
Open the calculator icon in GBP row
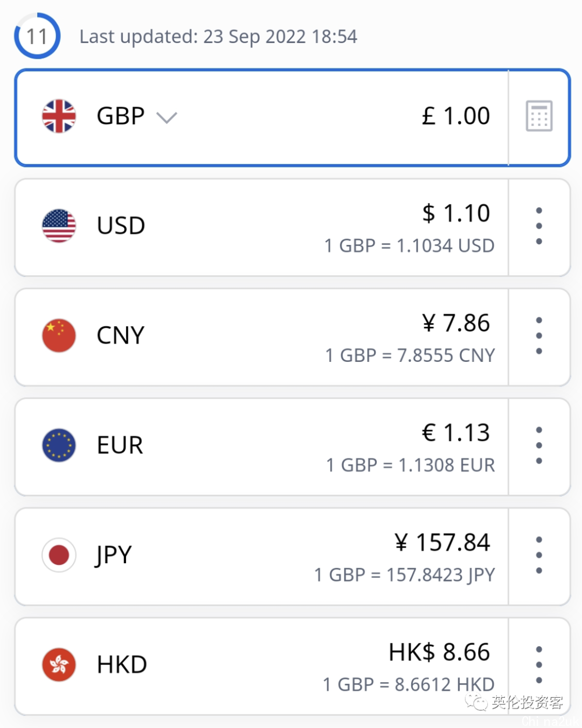(539, 116)
